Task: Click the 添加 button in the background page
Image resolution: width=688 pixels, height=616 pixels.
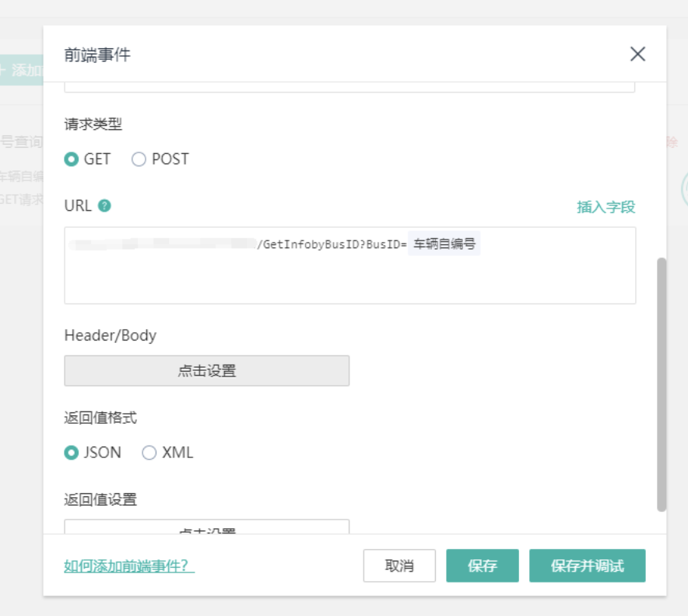Action: click(x=21, y=69)
